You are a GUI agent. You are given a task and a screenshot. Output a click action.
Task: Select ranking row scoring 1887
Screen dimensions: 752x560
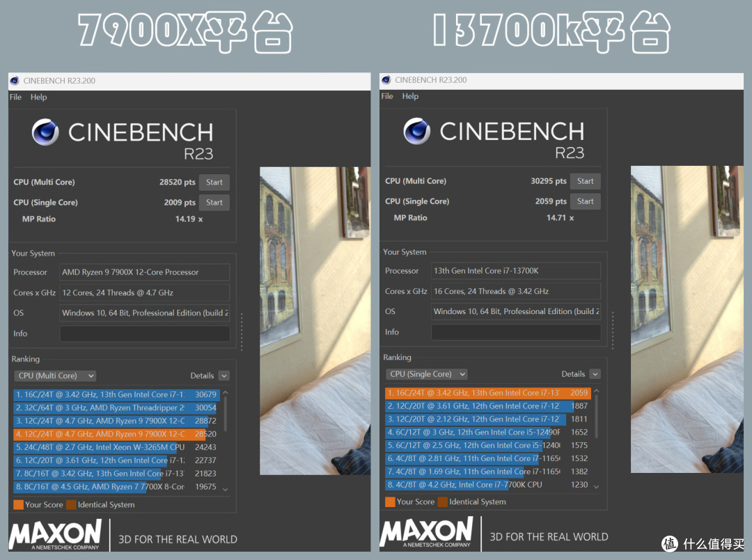(487, 406)
